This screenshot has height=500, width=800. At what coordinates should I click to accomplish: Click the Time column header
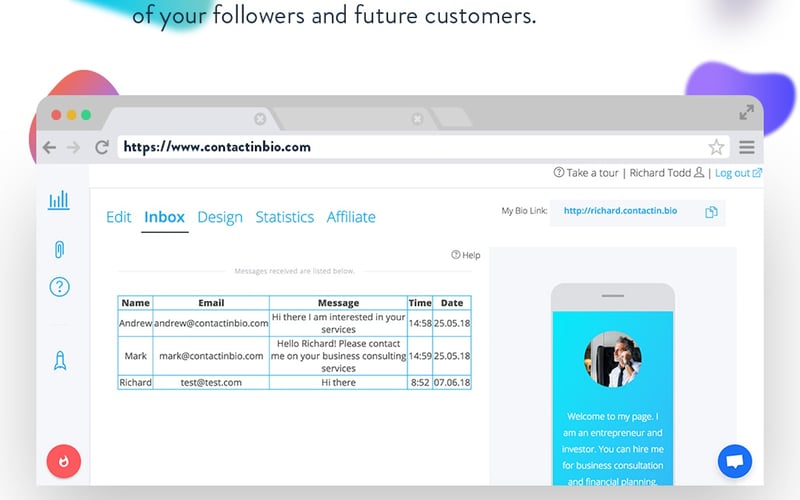click(x=420, y=303)
